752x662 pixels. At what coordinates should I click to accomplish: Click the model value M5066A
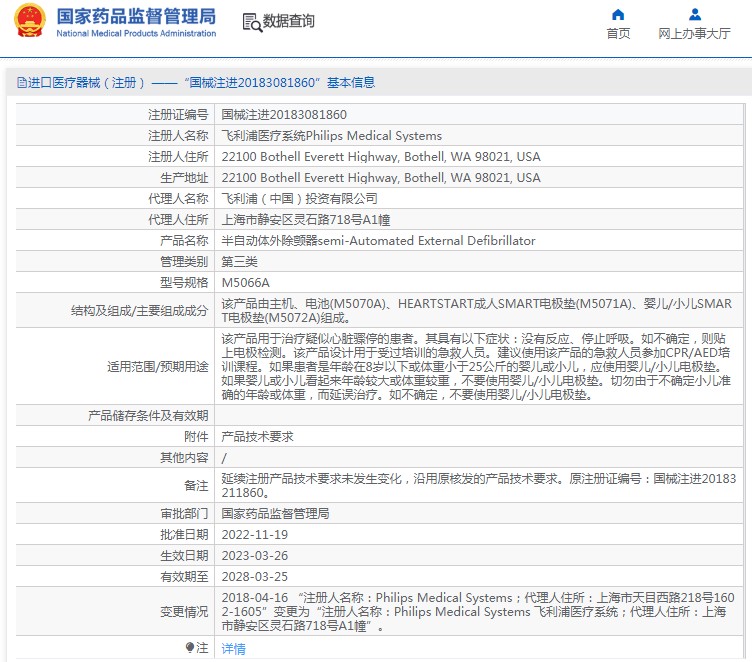[x=245, y=283]
